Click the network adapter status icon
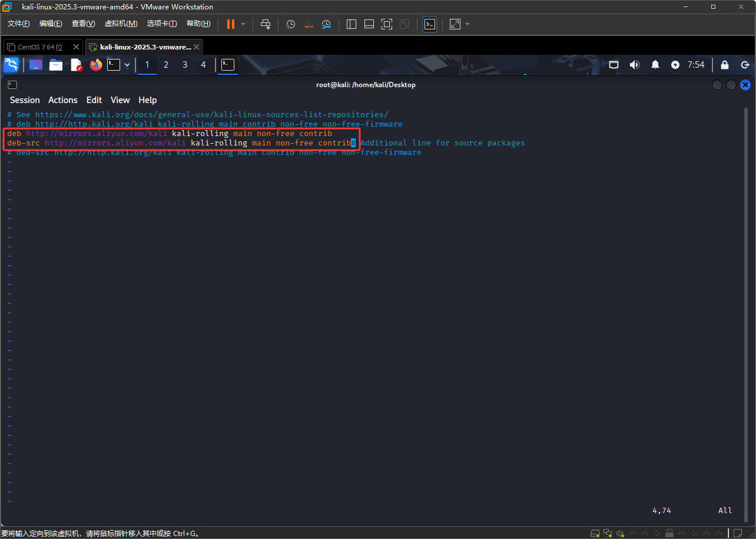 [607, 533]
